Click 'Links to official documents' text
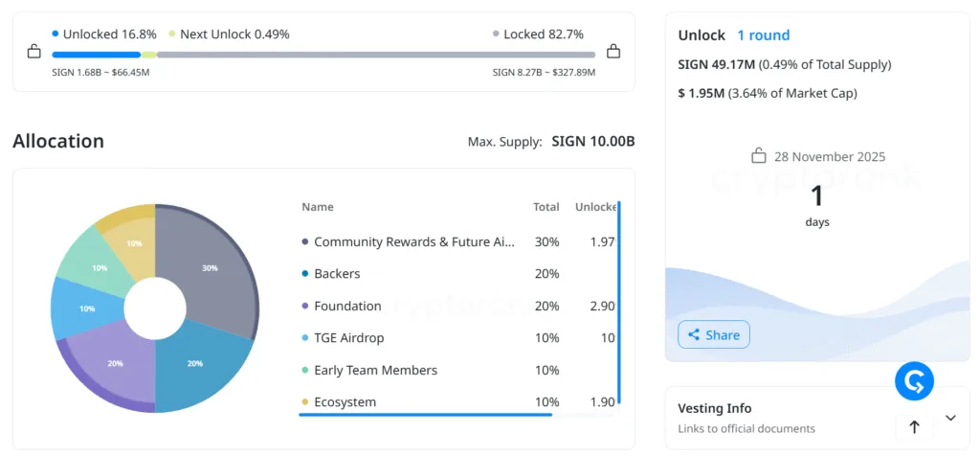Viewport: 980px width, 456px height. [x=746, y=428]
